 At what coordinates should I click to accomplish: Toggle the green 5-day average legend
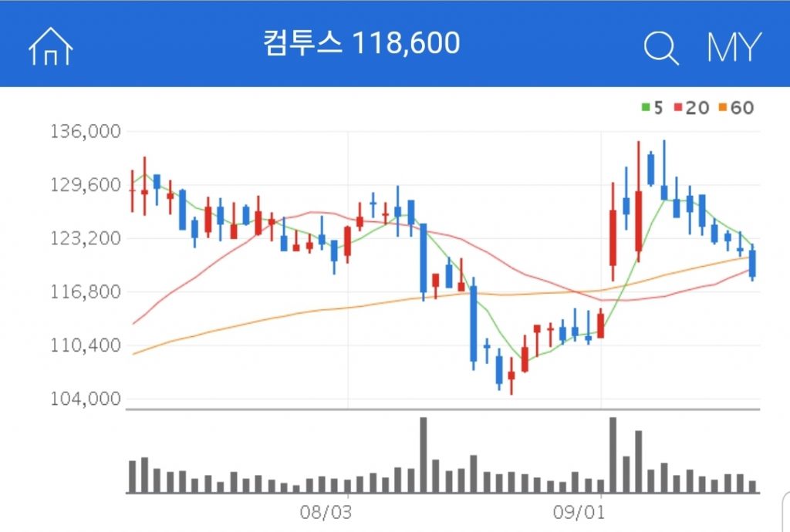click(x=652, y=108)
